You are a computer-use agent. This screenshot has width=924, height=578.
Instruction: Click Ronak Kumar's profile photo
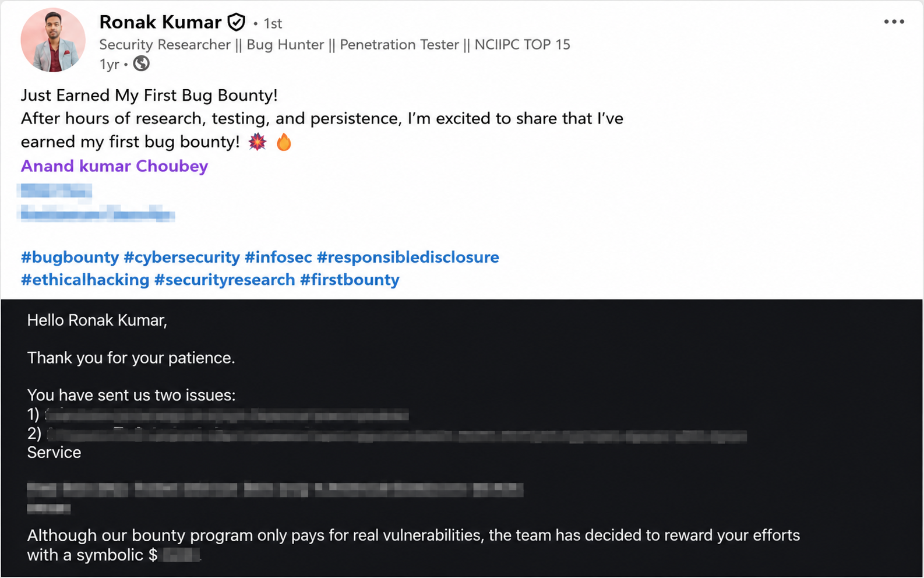point(53,40)
